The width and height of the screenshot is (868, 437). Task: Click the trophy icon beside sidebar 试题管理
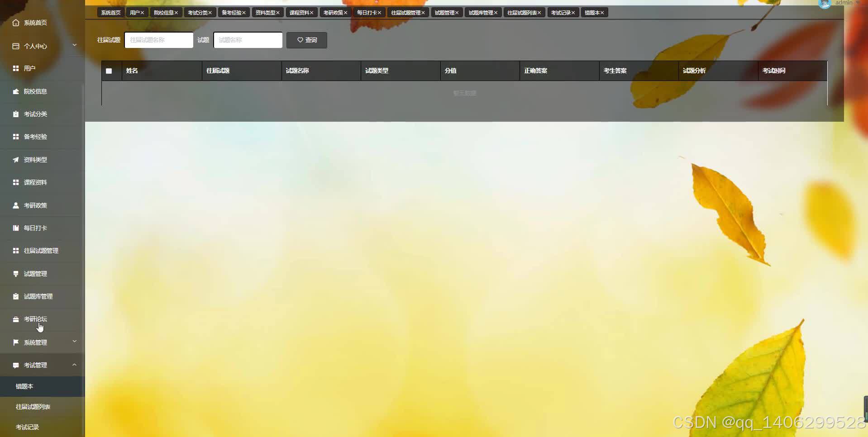click(x=16, y=274)
